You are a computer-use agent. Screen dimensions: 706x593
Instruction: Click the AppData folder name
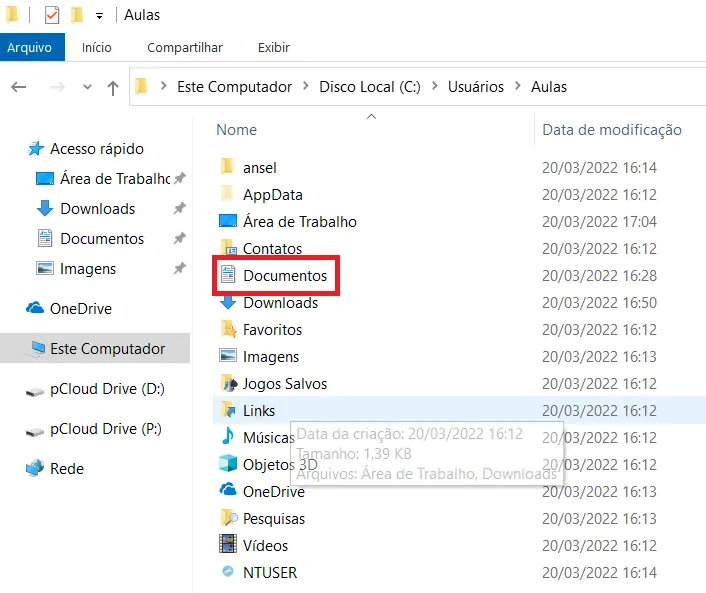click(x=273, y=195)
